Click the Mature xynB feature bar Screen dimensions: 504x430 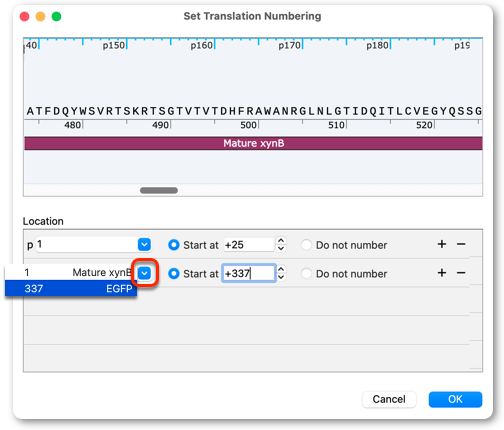(x=253, y=143)
